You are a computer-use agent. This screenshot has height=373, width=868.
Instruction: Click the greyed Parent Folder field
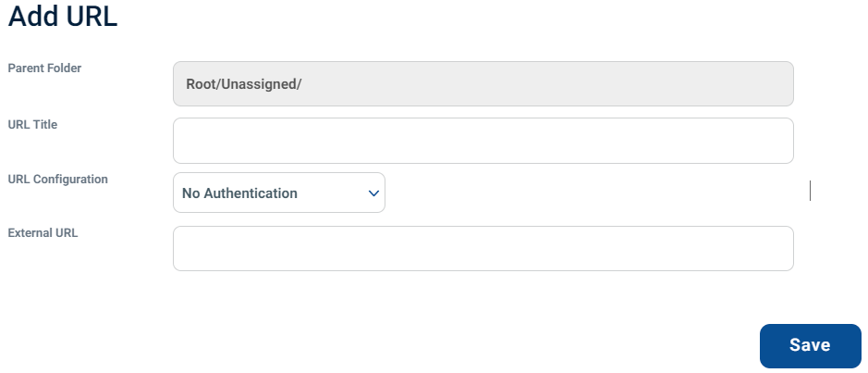pos(483,83)
